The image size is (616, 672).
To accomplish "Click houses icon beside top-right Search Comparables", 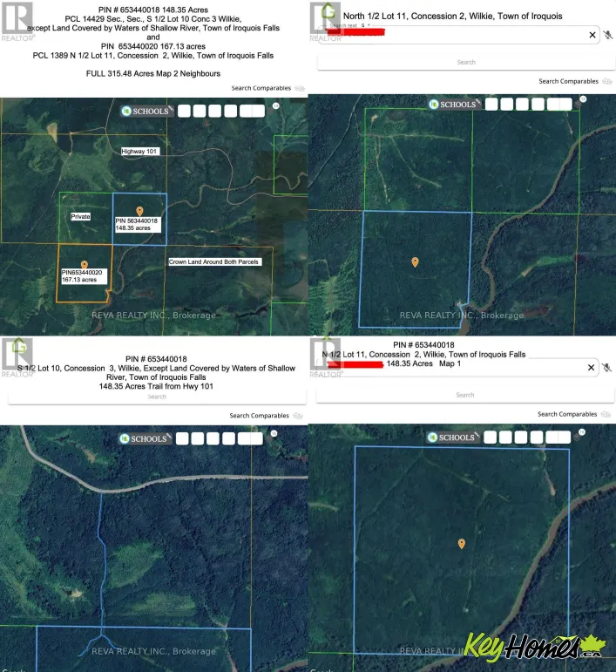I will [607, 81].
